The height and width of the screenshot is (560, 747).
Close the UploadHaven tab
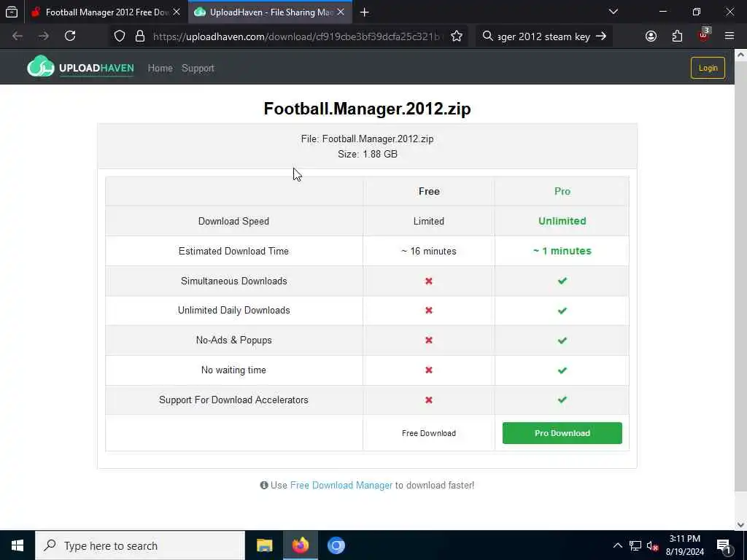click(x=341, y=12)
